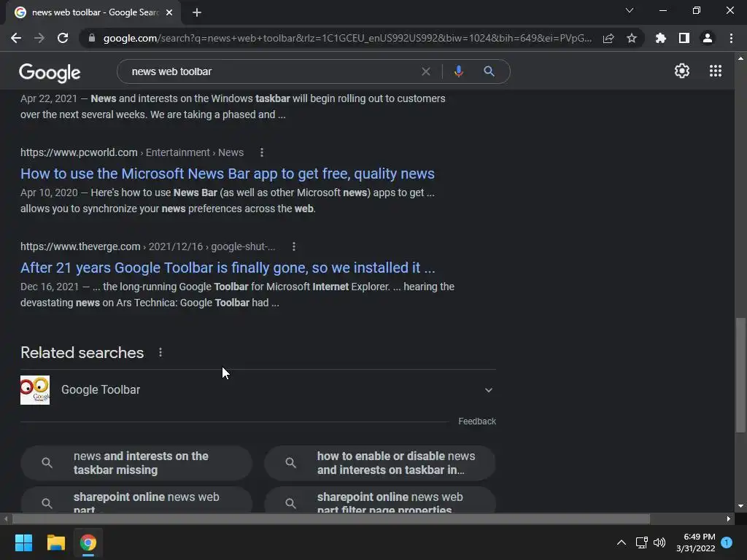Show hidden system tray icons

(622, 542)
